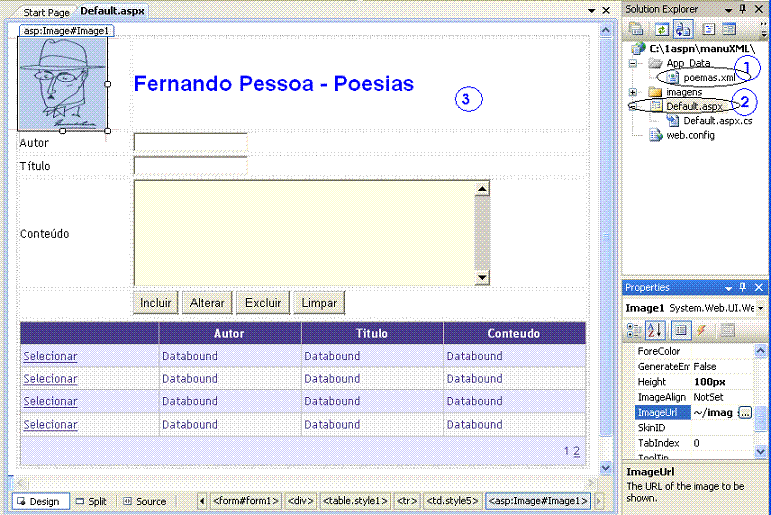Click the Limpar button

pyautogui.click(x=319, y=303)
